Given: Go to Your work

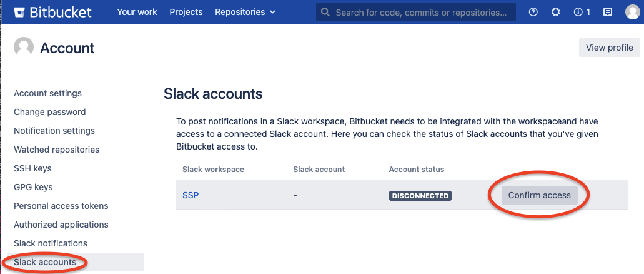Looking at the screenshot, I should [137, 12].
